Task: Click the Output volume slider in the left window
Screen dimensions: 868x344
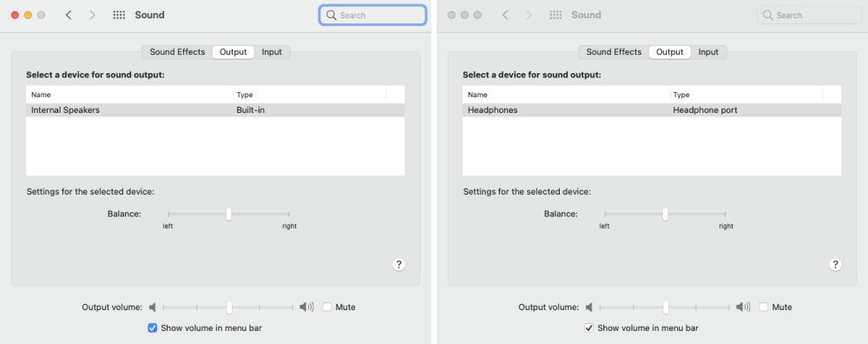Action: [x=228, y=307]
